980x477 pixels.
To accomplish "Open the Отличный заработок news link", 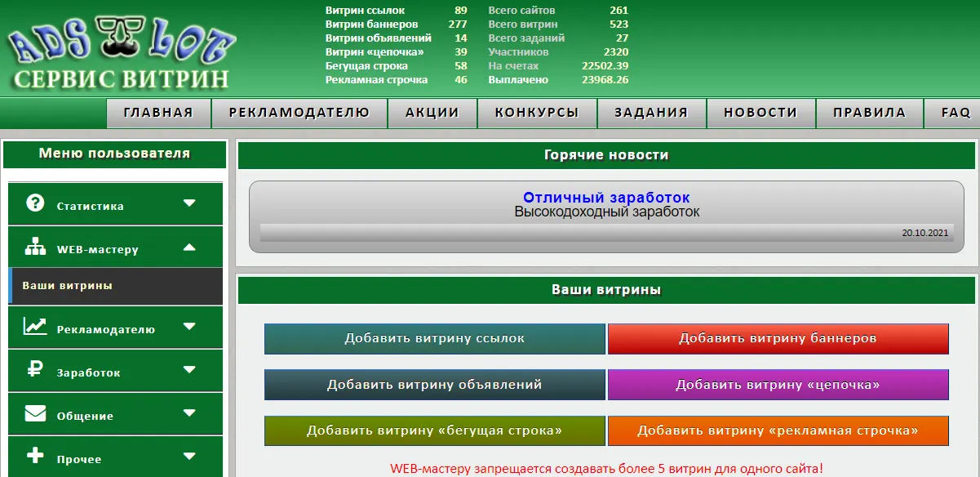I will coord(606,198).
